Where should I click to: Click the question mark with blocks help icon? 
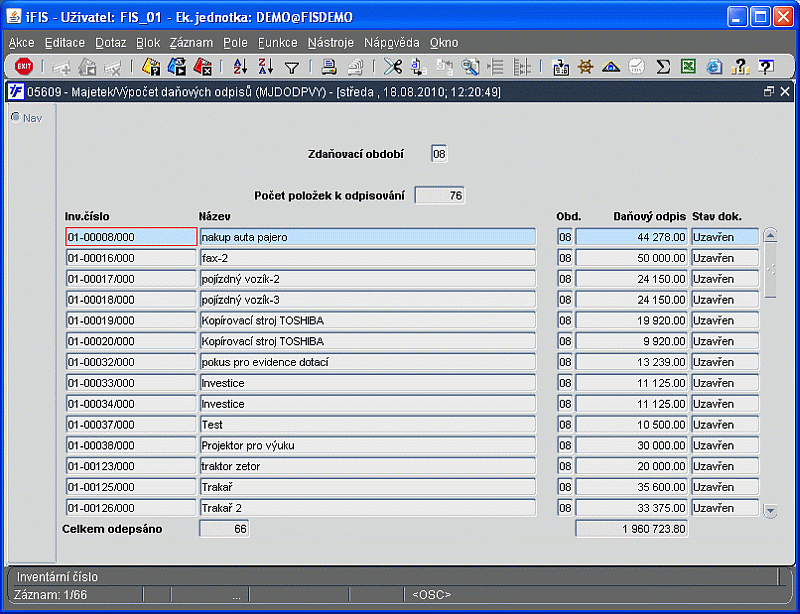pyautogui.click(x=740, y=66)
